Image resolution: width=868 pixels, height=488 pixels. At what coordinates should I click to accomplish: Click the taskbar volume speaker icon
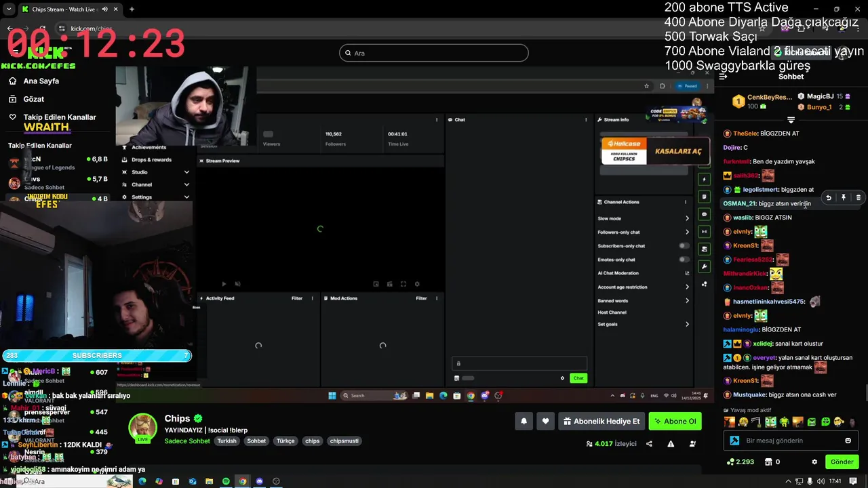[x=822, y=481]
